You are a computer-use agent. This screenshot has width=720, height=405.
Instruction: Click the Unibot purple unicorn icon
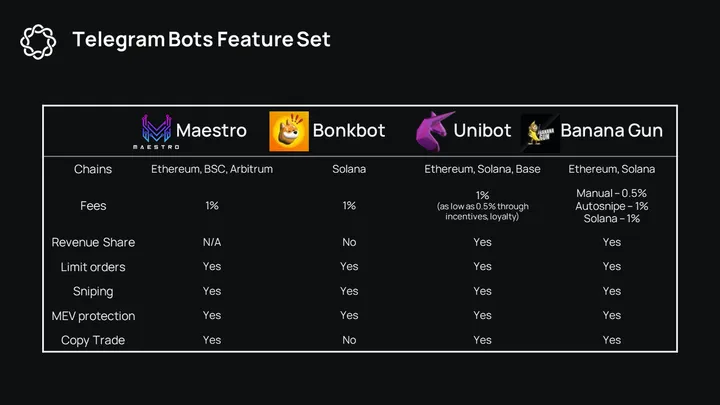pos(435,131)
